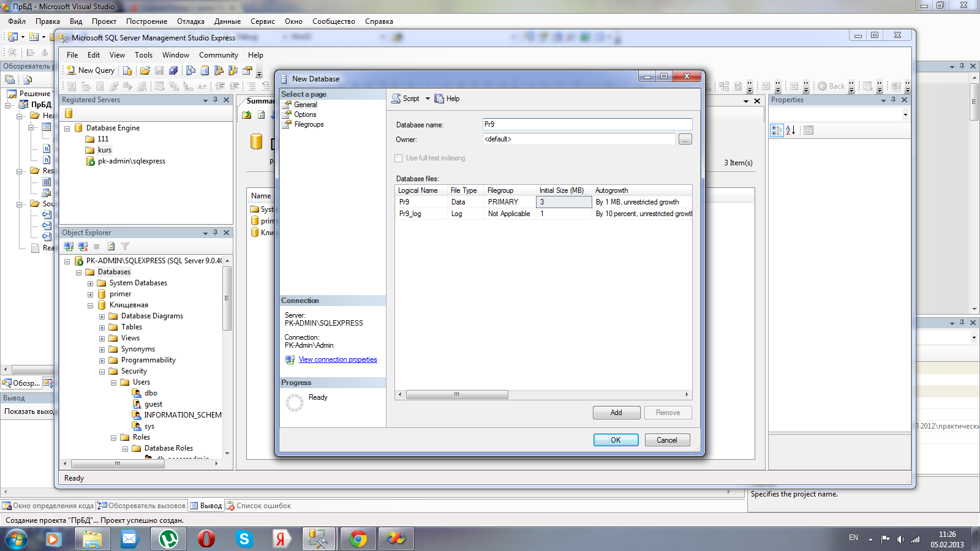
Task: Pin the Registered Servers panel with pushpin
Action: coord(216,100)
